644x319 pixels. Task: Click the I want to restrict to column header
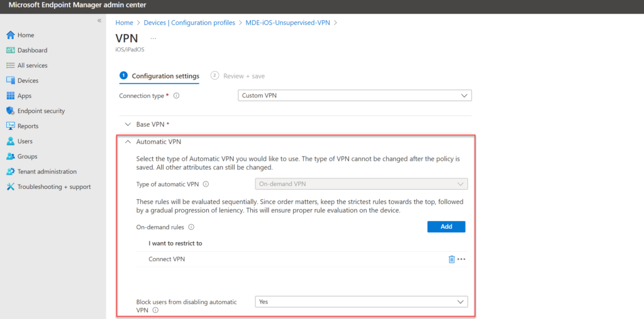click(175, 244)
